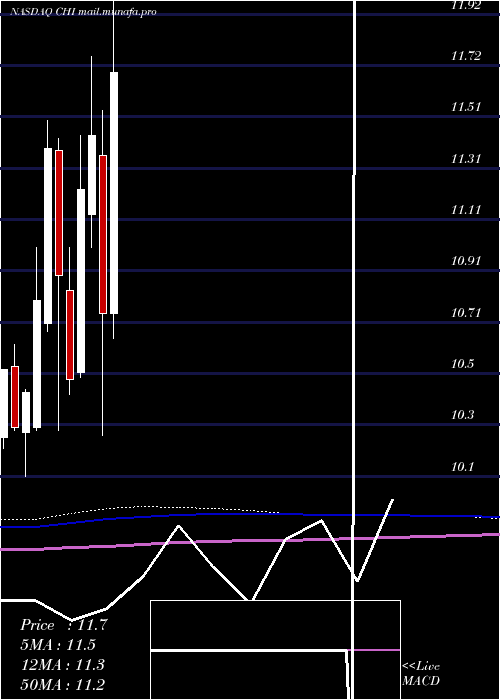Click the <<Live MACD label
Screen dimensions: 500x700
421,673
